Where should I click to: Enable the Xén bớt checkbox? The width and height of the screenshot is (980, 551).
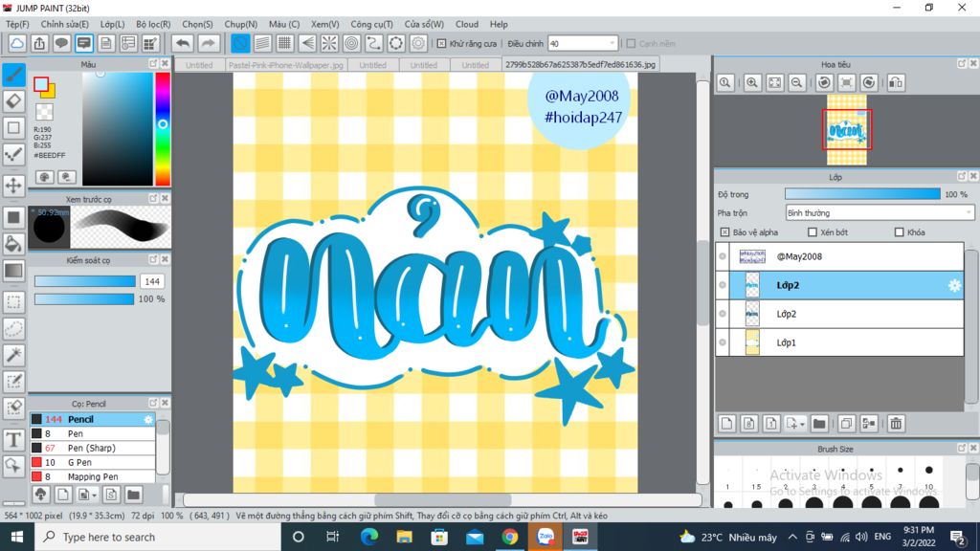(813, 232)
